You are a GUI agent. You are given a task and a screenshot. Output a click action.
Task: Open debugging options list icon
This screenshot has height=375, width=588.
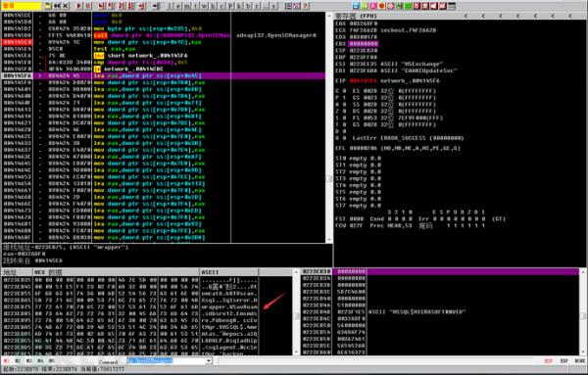click(288, 6)
